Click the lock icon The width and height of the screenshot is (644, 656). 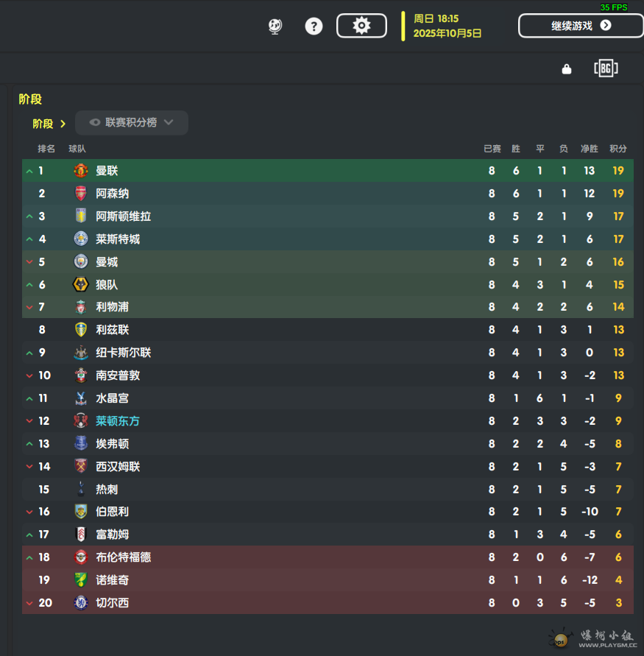coord(567,68)
